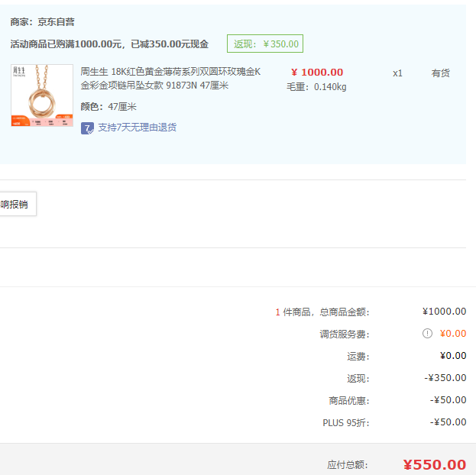
Task: Open the necklace product thumbnail
Action: tap(42, 95)
